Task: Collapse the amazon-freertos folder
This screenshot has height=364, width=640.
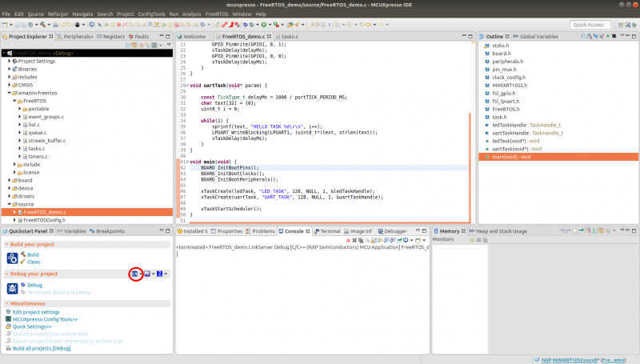Action: point(10,94)
